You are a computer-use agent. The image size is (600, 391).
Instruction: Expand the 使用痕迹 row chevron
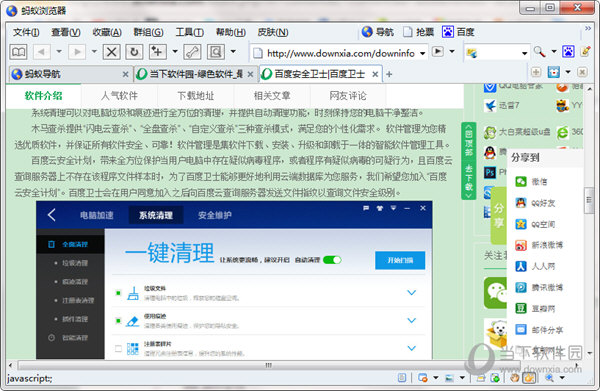[x=411, y=320]
